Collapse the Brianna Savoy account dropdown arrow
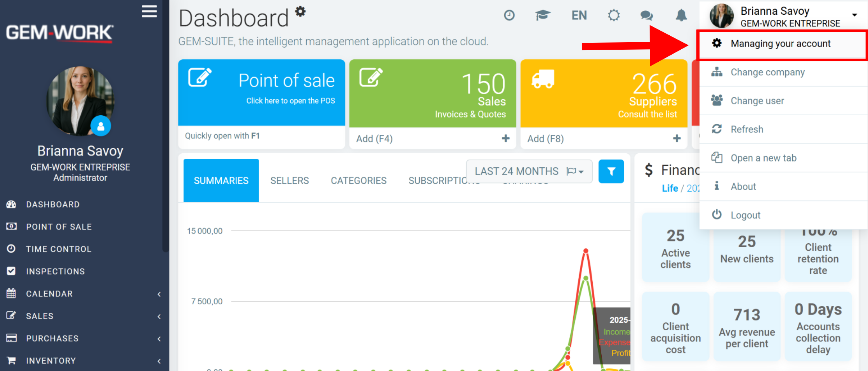Screen dimensions: 868x371 point(854,15)
